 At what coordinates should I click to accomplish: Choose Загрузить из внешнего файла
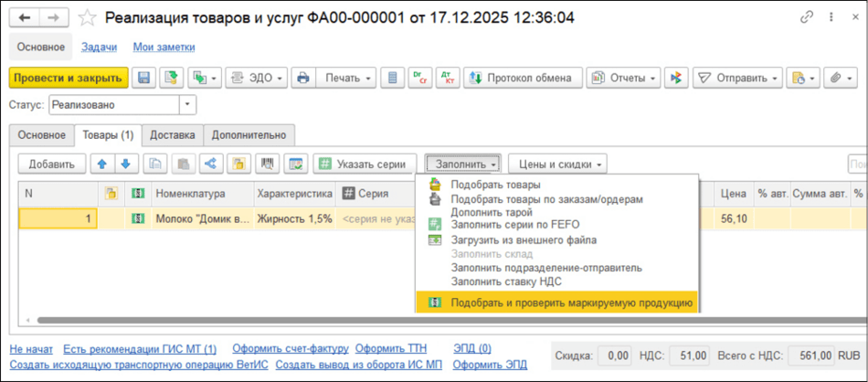point(524,239)
